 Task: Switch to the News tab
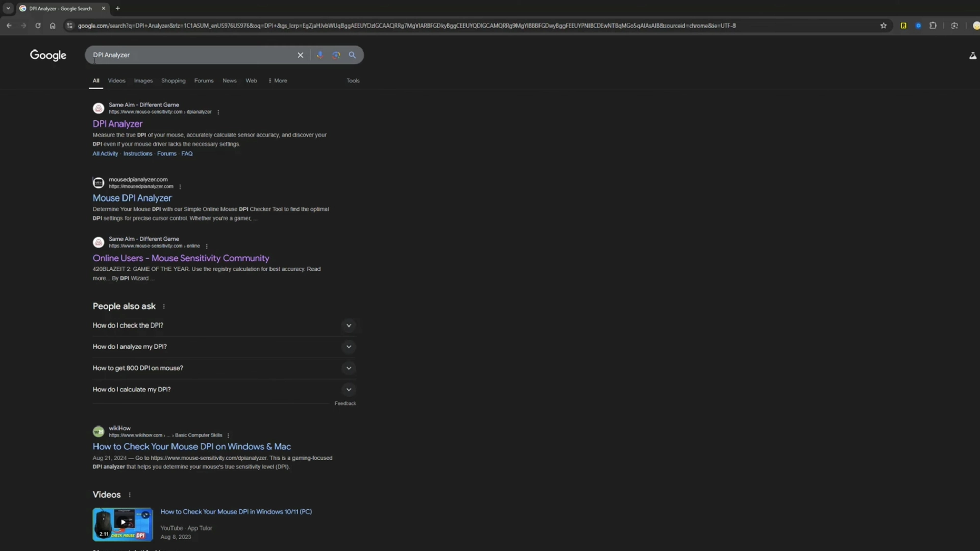pyautogui.click(x=229, y=81)
